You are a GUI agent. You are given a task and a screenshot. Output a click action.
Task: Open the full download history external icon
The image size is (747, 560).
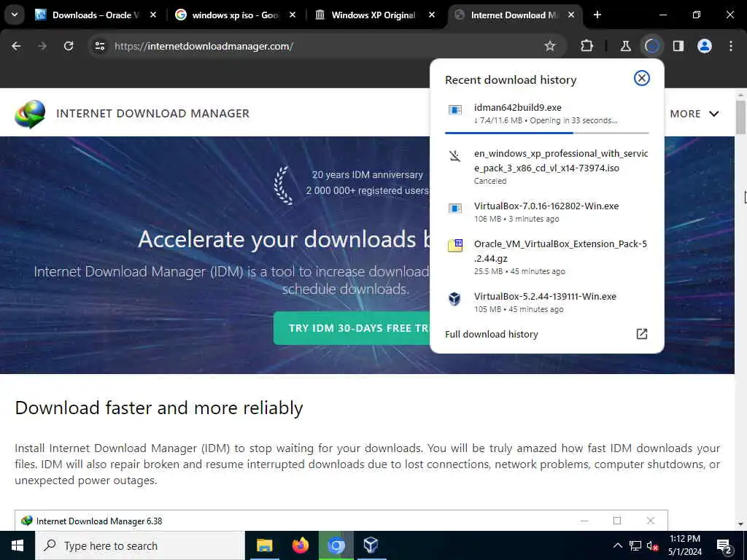point(642,334)
